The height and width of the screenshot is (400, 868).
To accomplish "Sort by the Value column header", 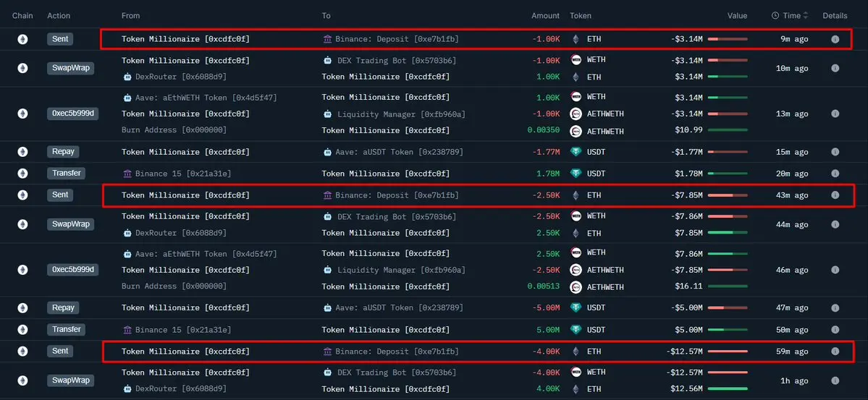I will 738,16.
